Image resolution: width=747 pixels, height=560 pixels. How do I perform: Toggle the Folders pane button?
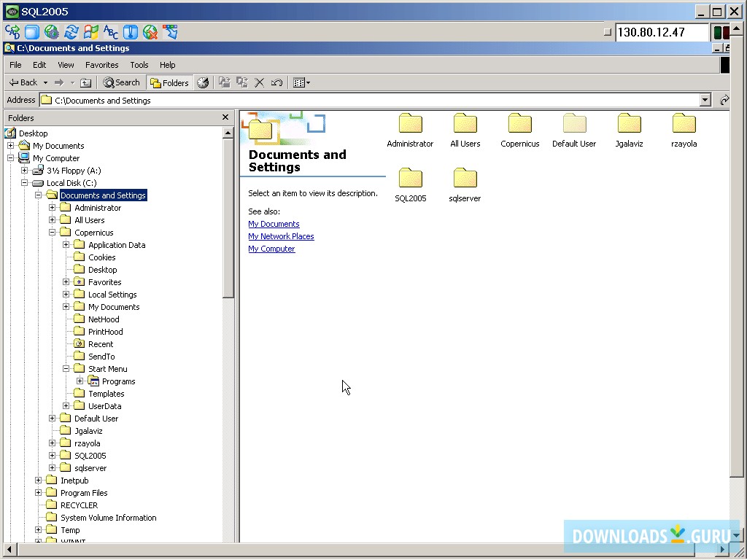pyautogui.click(x=169, y=83)
